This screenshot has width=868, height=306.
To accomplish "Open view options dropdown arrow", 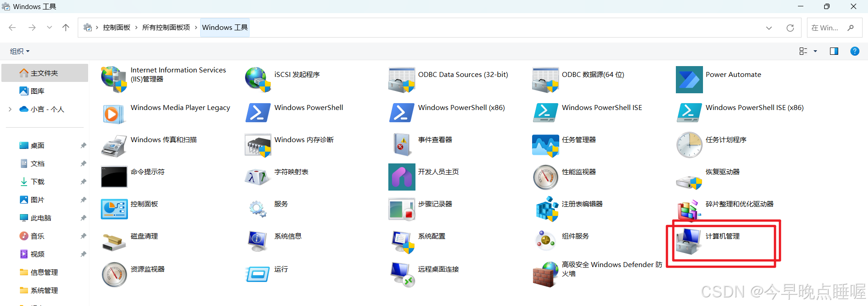I will click(x=816, y=51).
